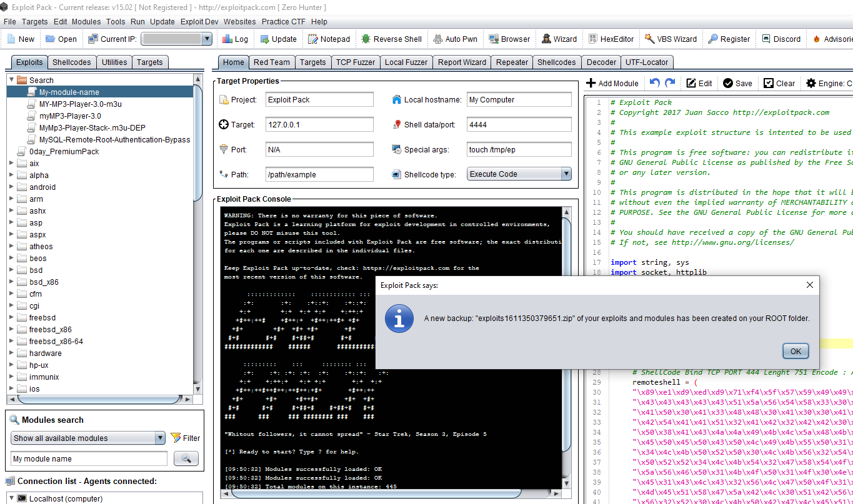Open the Discord toolbar link
Screen dimensions: 853x504
(781, 39)
